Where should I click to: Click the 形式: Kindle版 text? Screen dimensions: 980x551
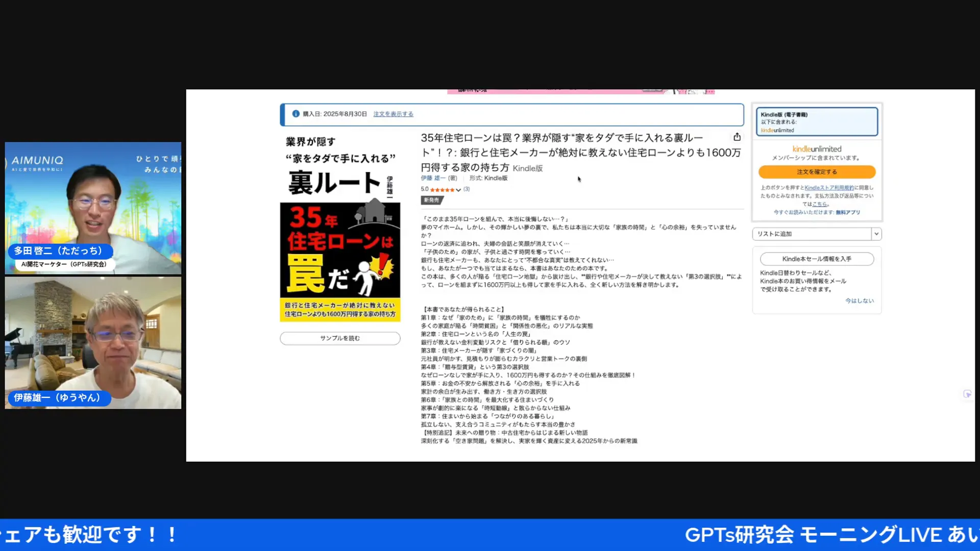pos(488,178)
